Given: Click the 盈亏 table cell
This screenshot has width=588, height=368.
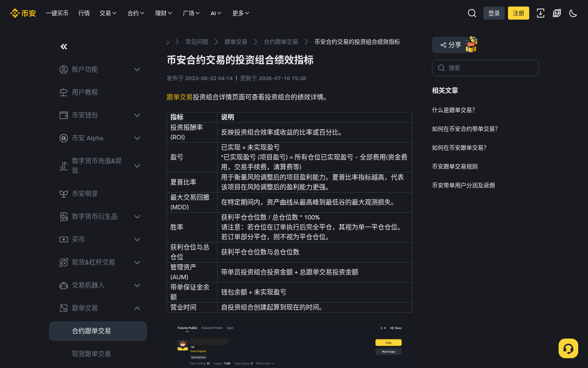Looking at the screenshot, I should pyautogui.click(x=192, y=157).
